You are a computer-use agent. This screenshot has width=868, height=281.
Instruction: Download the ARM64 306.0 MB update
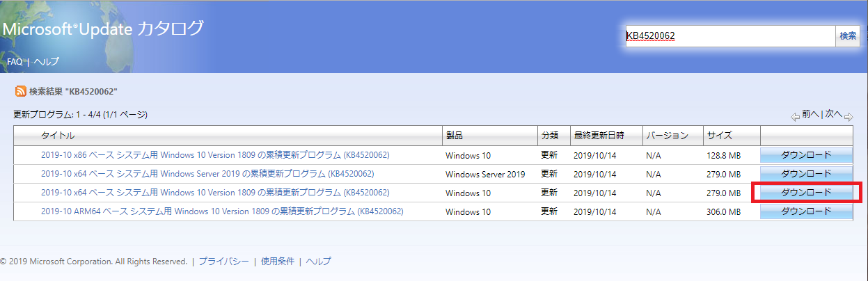click(x=806, y=211)
